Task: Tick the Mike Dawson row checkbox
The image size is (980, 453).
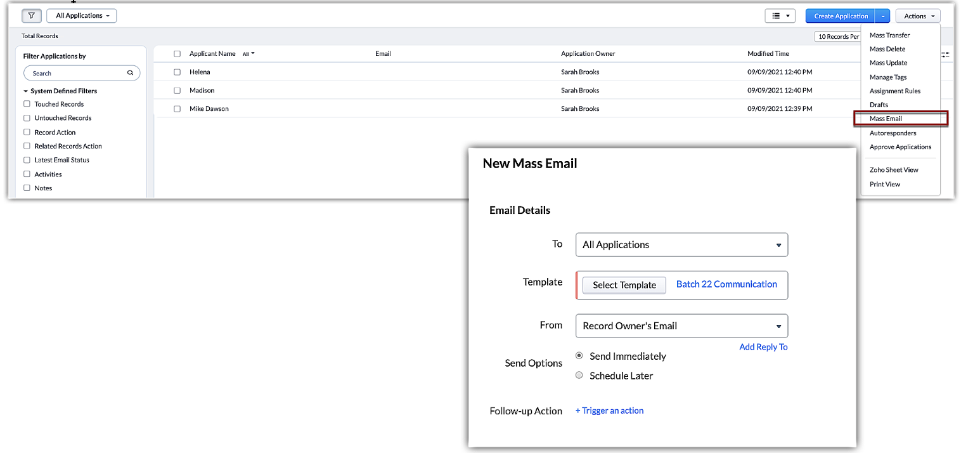Action: click(177, 109)
